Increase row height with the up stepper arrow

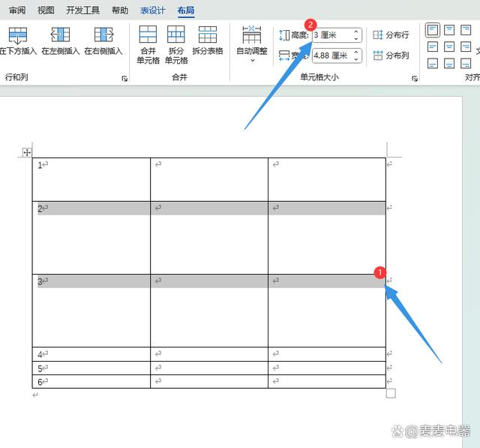pyautogui.click(x=356, y=32)
